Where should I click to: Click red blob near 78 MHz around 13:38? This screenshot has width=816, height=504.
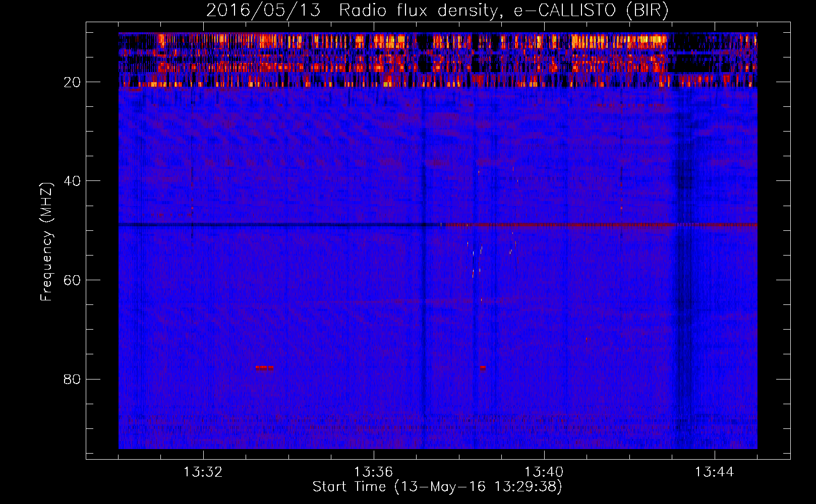(483, 368)
